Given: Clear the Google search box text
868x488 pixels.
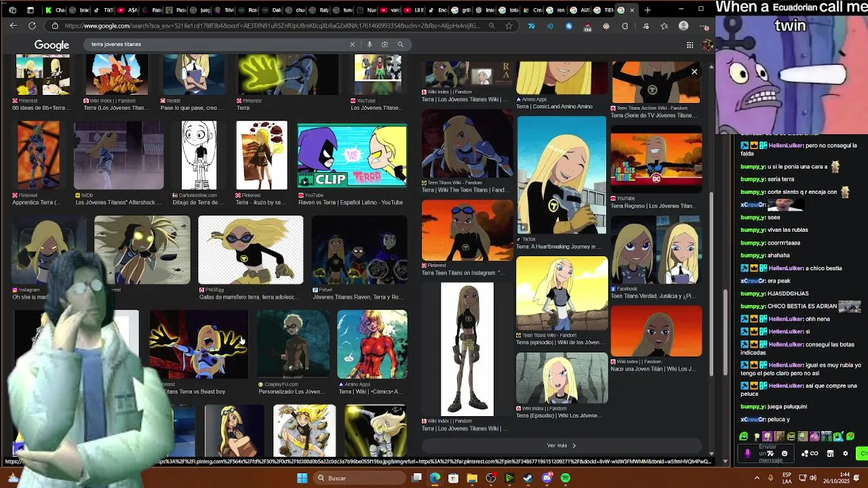Looking at the screenshot, I should point(352,44).
